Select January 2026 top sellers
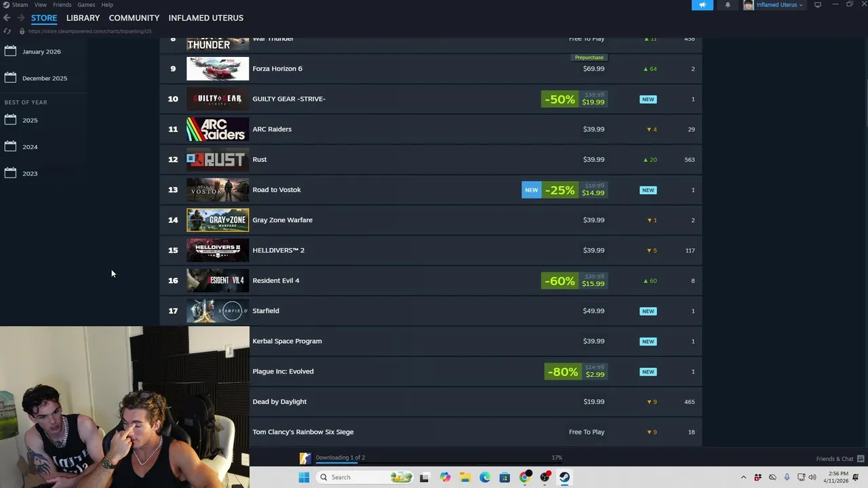Screen dimensions: 868x488 41,52
